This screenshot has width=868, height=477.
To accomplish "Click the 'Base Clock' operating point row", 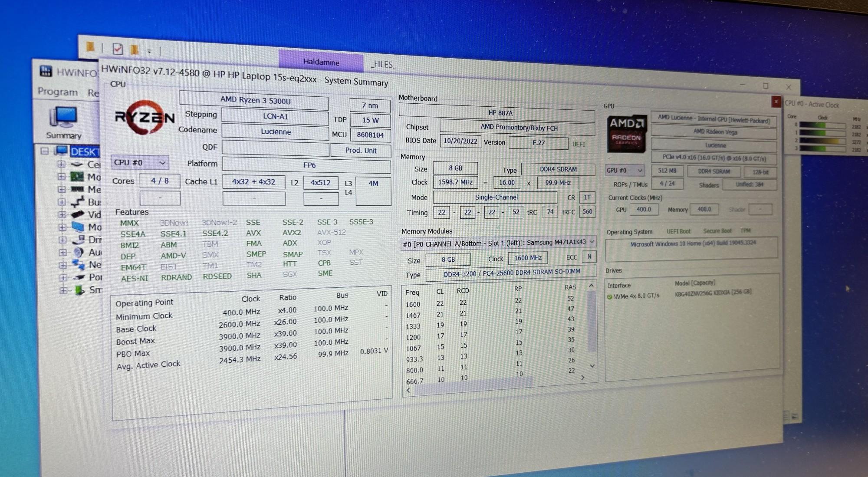I will click(252, 325).
